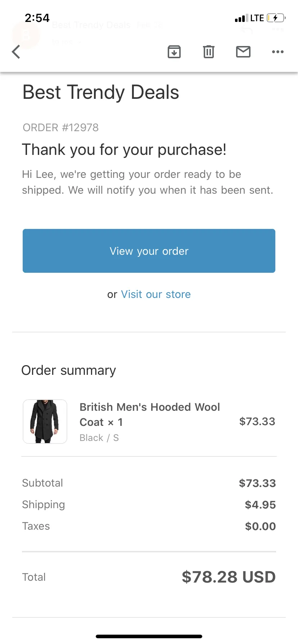This screenshot has width=298, height=644.
Task: Tap the British Men's Hooded Wool Coat title
Action: pyautogui.click(x=150, y=414)
